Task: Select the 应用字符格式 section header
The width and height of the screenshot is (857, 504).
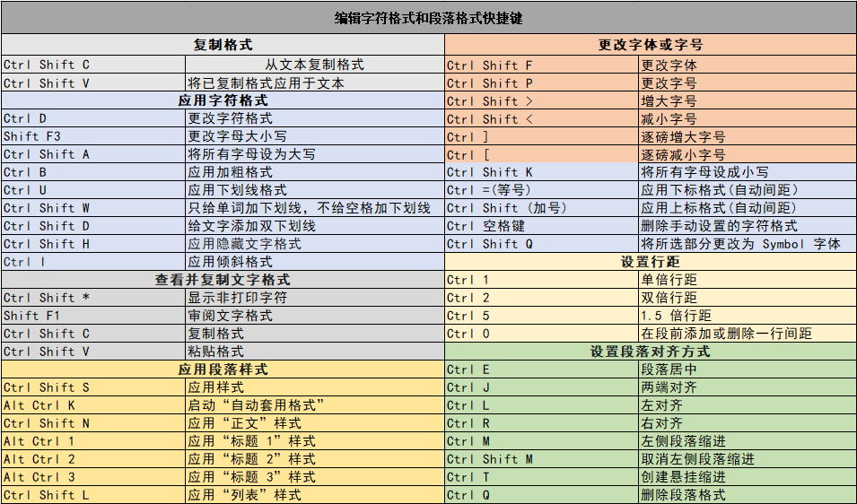Action: point(223,100)
